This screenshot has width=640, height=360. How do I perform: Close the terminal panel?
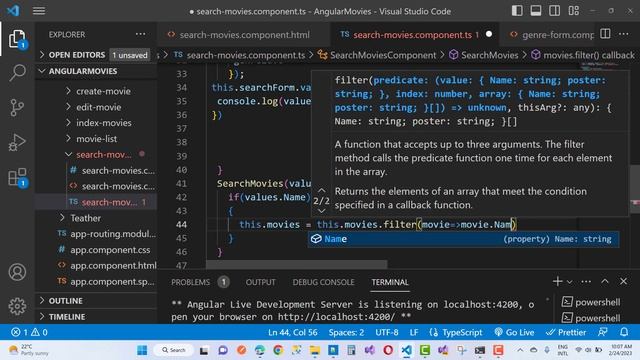pos(623,281)
